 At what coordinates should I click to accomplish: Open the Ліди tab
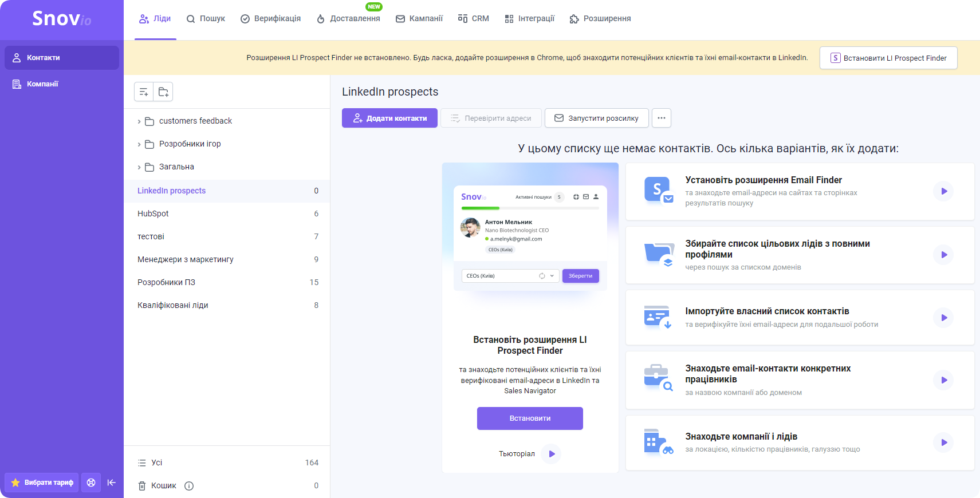pos(155,19)
